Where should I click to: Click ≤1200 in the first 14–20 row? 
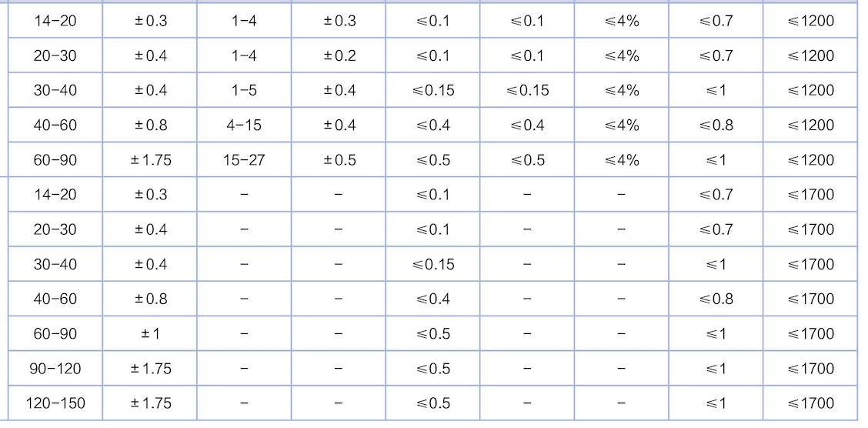click(x=810, y=21)
